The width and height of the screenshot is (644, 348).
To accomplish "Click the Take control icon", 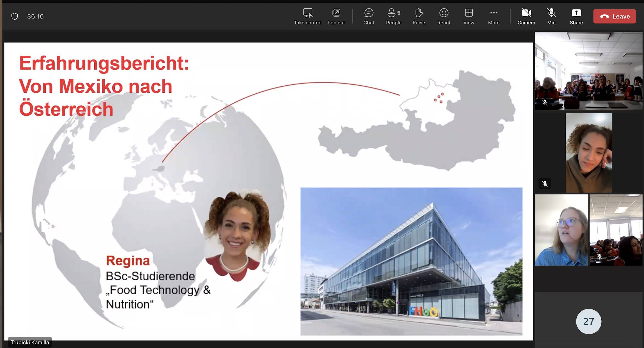I will (x=308, y=13).
